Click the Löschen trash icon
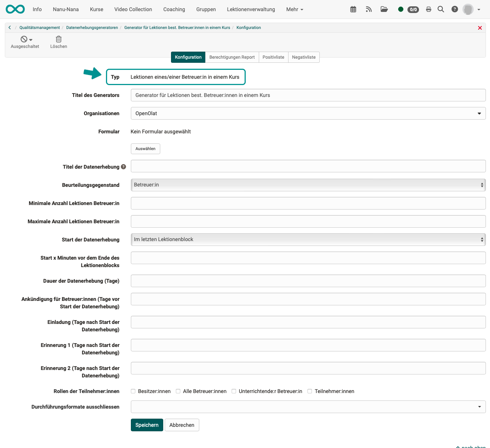This screenshot has height=448, width=490. [58, 39]
